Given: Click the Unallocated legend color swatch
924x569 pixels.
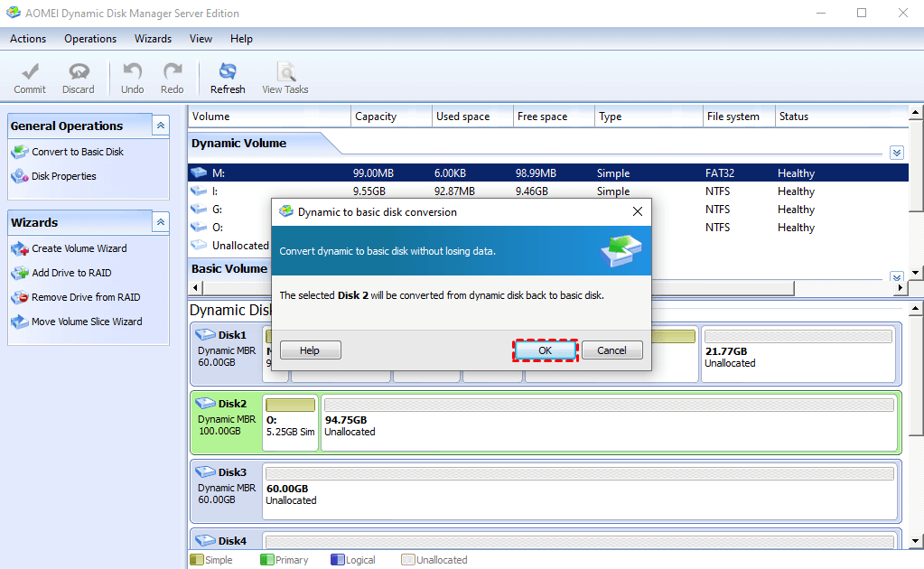Looking at the screenshot, I should tap(407, 560).
